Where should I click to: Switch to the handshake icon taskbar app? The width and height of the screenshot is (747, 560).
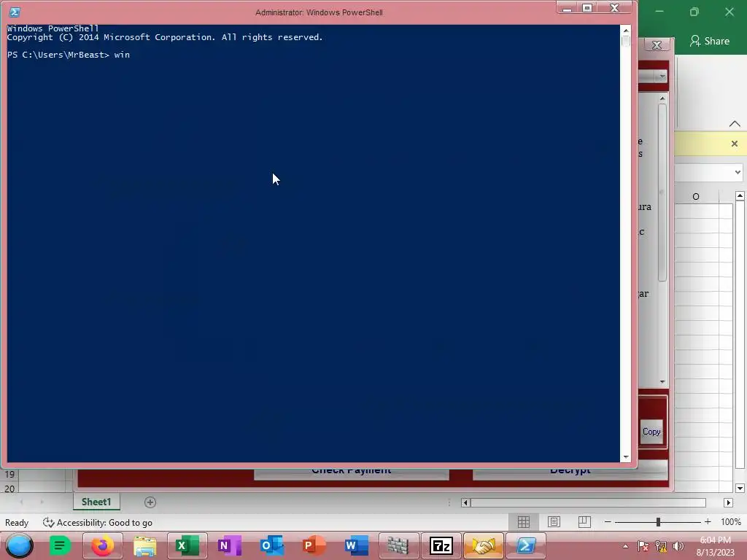click(x=483, y=545)
